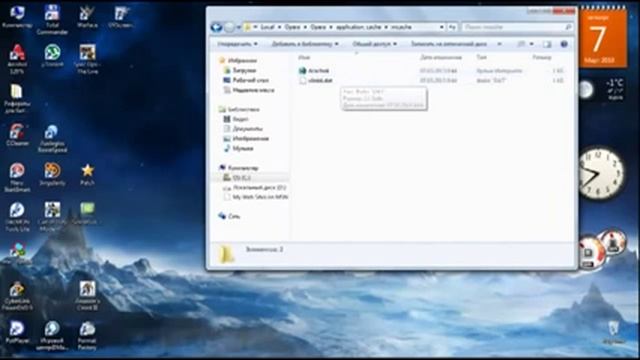Select Local in the address path
The height and width of the screenshot is (360, 640).
tap(267, 27)
